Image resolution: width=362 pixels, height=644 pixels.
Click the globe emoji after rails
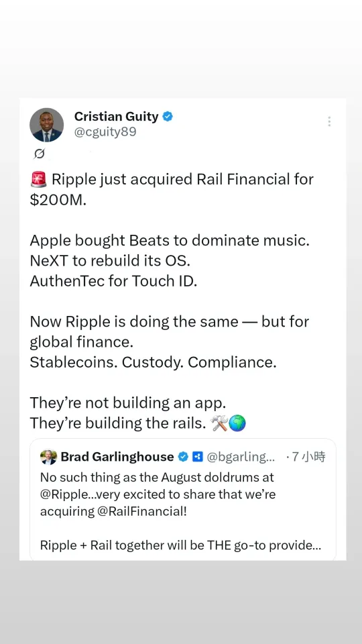(x=237, y=423)
